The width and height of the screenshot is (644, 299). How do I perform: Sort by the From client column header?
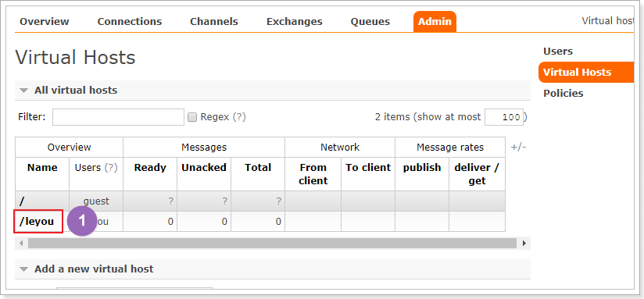(313, 174)
